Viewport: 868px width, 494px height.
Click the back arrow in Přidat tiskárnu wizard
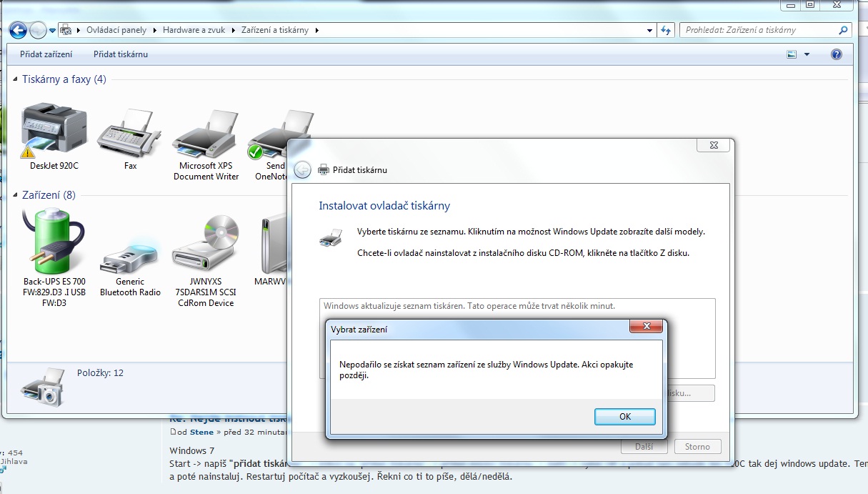click(303, 169)
